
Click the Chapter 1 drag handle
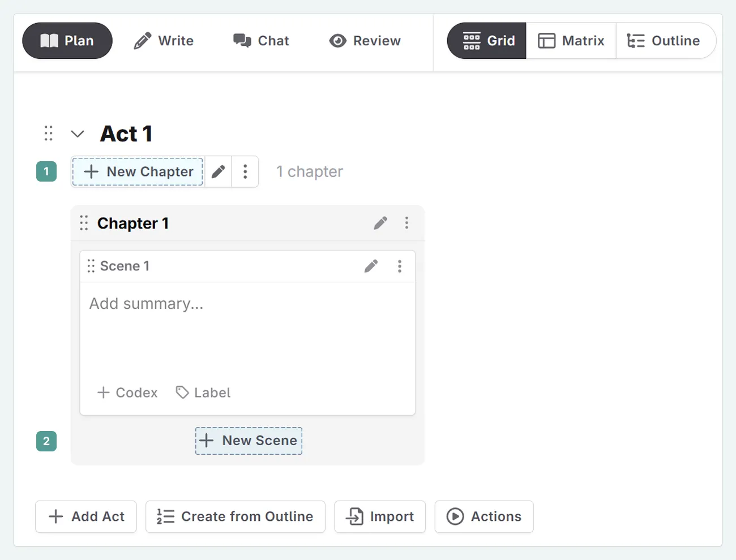coord(84,223)
